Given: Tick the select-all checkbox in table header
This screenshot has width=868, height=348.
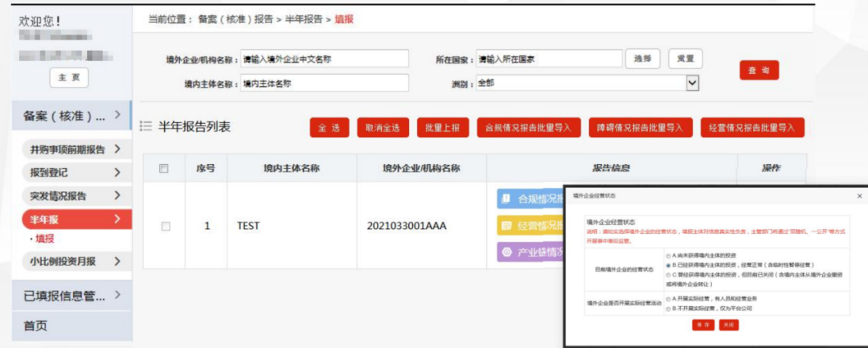Looking at the screenshot, I should pyautogui.click(x=164, y=169).
